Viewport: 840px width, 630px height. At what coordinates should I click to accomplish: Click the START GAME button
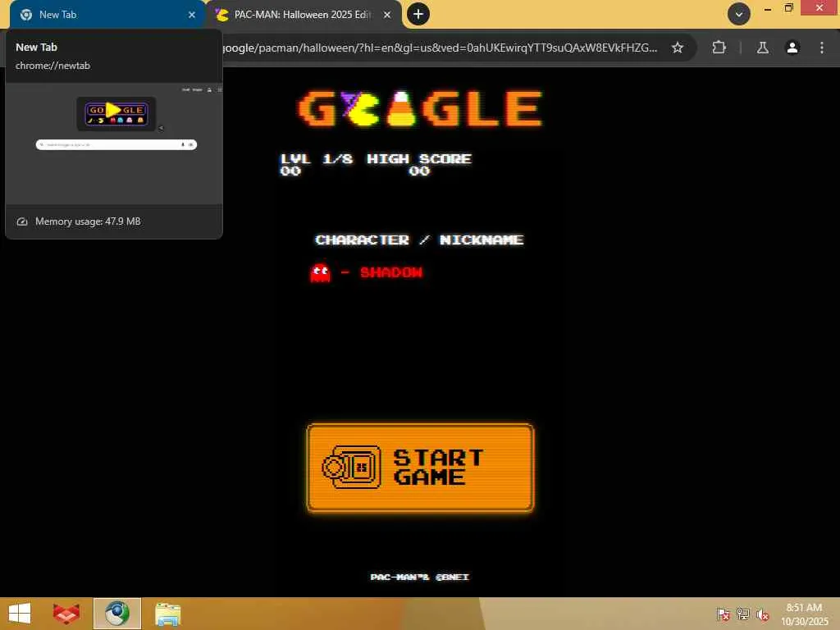[x=420, y=468]
